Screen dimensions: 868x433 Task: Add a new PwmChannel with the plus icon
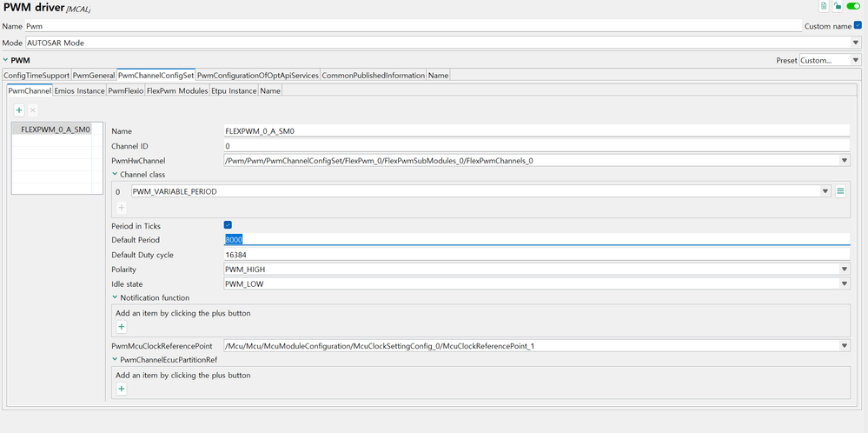point(19,110)
